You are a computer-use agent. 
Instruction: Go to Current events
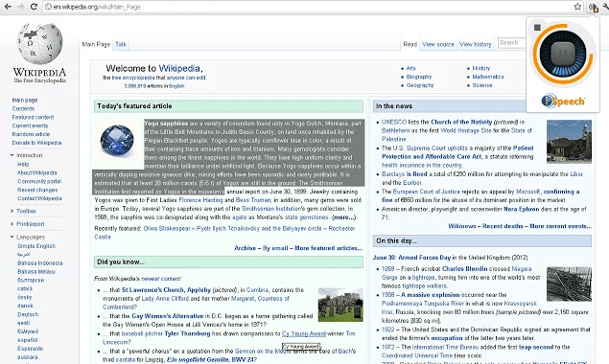[30, 125]
